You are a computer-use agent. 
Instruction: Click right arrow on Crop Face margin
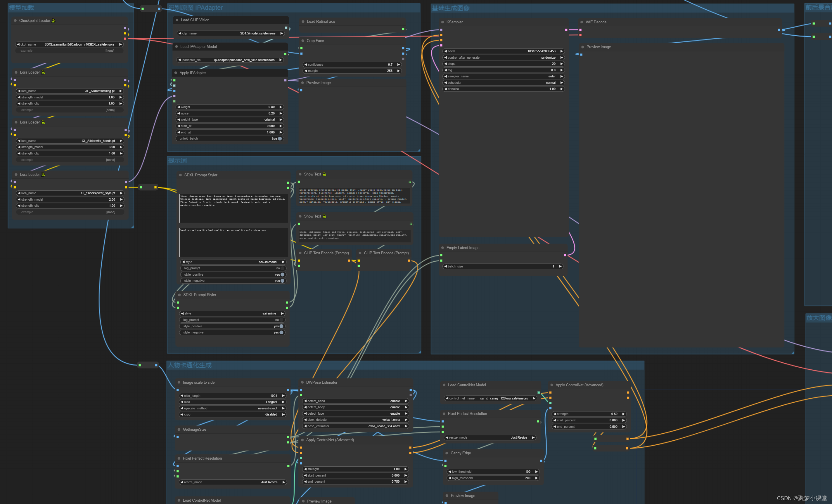point(398,71)
